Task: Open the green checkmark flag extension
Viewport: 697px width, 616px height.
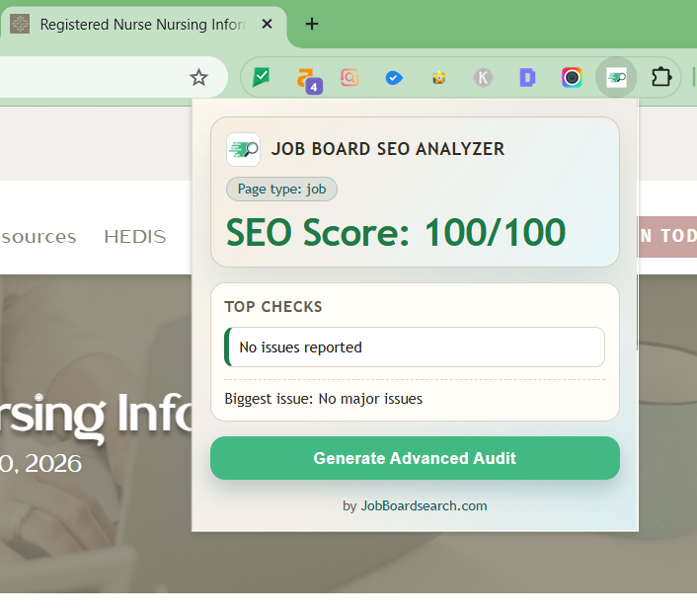Action: tap(262, 77)
